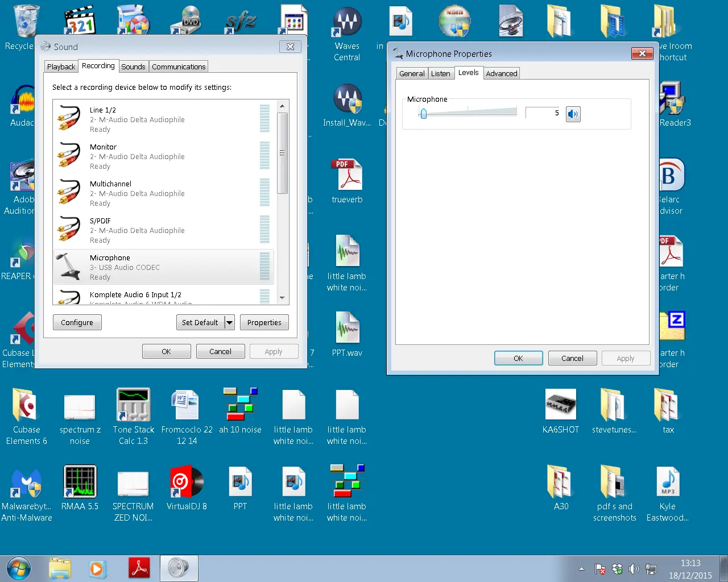This screenshot has height=582, width=728.
Task: Open the trueverb PDF desktop icon
Action: coord(347,181)
